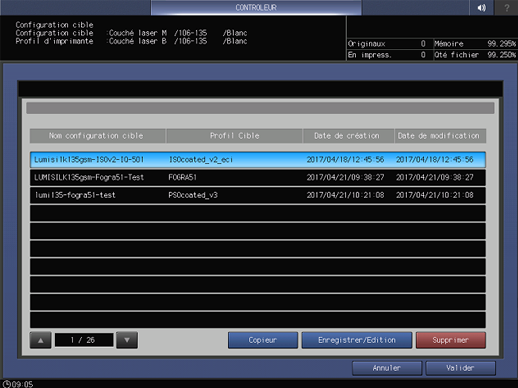This screenshot has width=518, height=388.
Task: Click the Profil d'imprimante label
Action: tap(54, 41)
